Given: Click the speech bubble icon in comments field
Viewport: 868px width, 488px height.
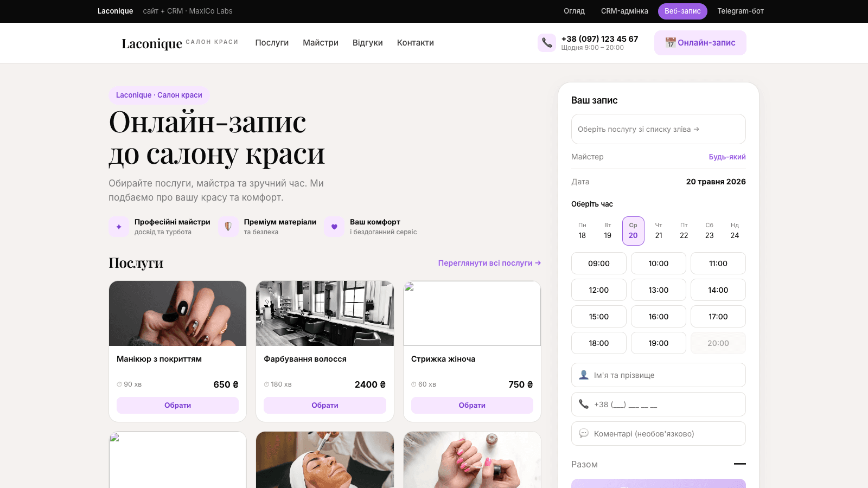Looking at the screenshot, I should click(x=584, y=433).
